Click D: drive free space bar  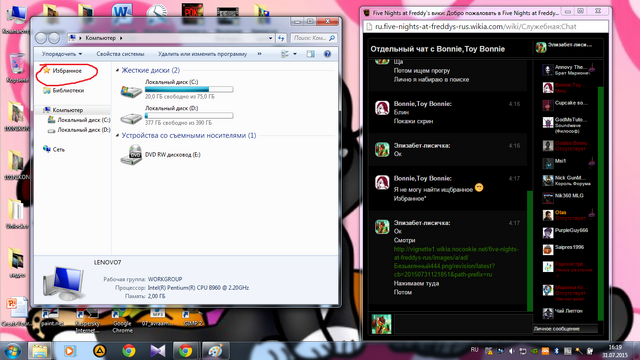click(x=189, y=116)
